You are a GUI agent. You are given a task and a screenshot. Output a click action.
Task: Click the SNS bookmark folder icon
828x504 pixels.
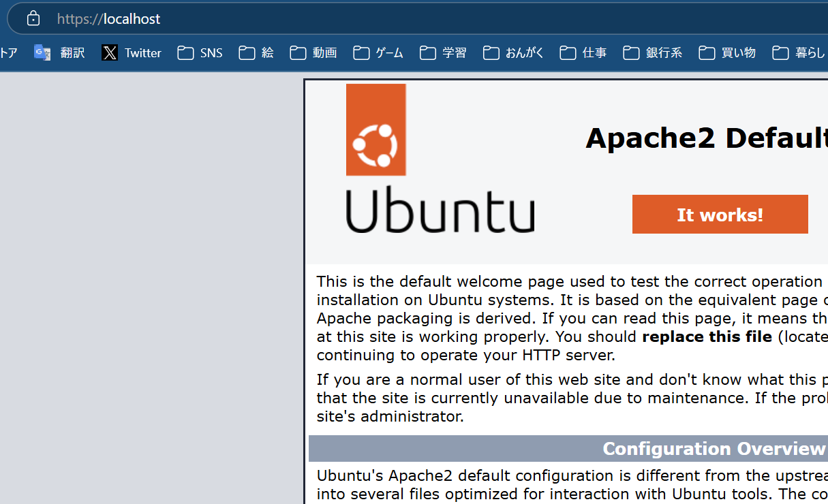click(x=184, y=52)
